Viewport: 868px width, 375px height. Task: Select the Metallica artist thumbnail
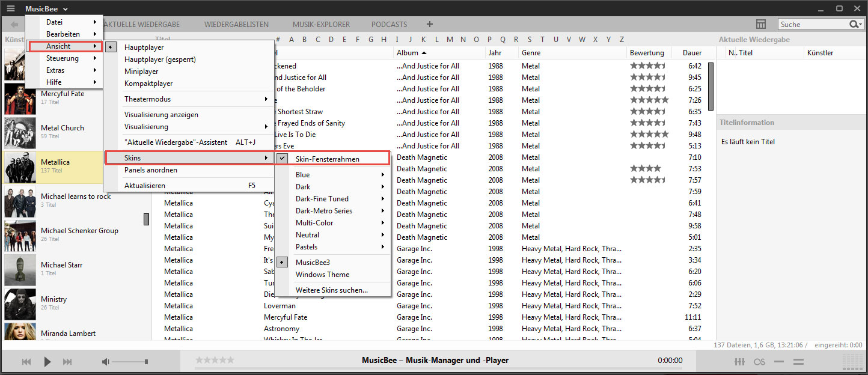coord(20,166)
